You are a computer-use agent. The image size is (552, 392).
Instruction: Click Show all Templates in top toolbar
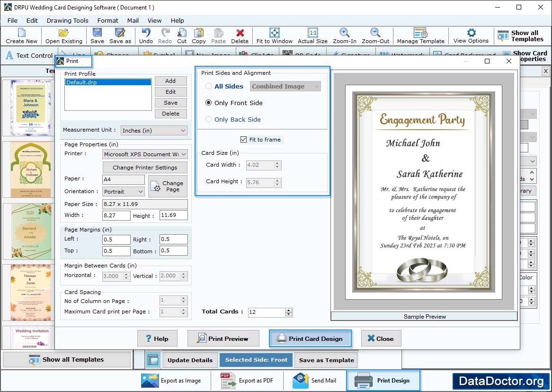click(x=521, y=36)
